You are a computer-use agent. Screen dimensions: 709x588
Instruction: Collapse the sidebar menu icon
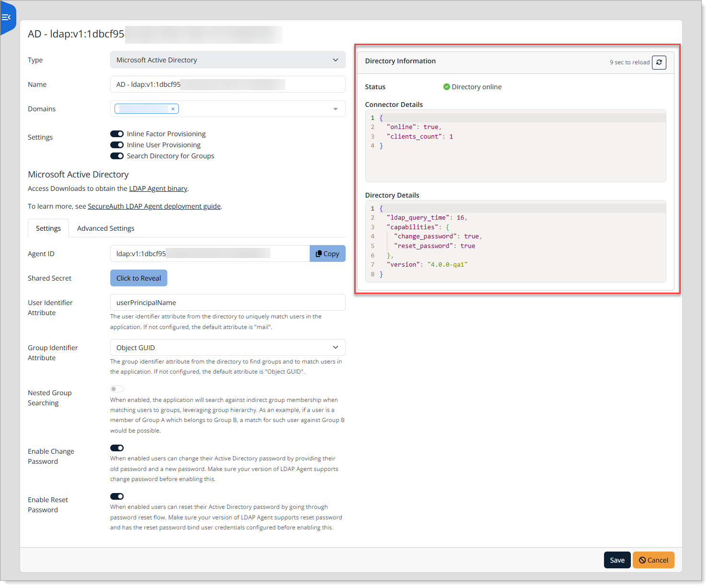[x=6, y=18]
